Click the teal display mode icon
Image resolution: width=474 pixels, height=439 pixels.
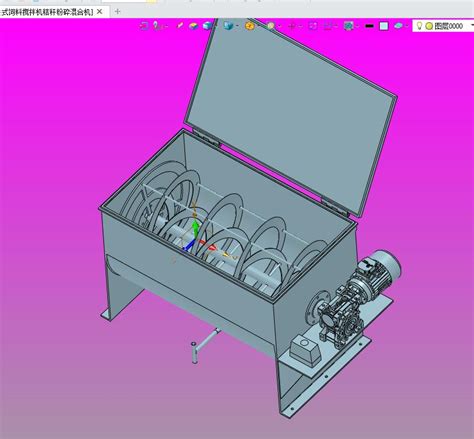point(349,26)
